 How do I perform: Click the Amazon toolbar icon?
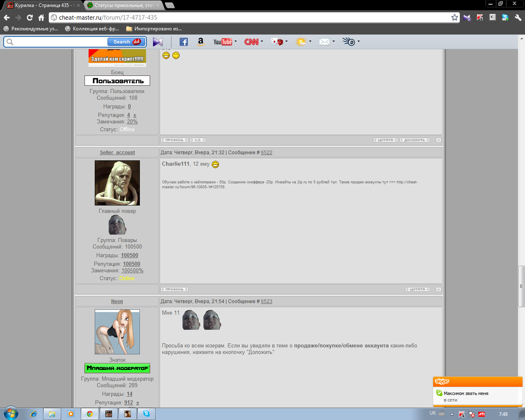click(x=201, y=42)
